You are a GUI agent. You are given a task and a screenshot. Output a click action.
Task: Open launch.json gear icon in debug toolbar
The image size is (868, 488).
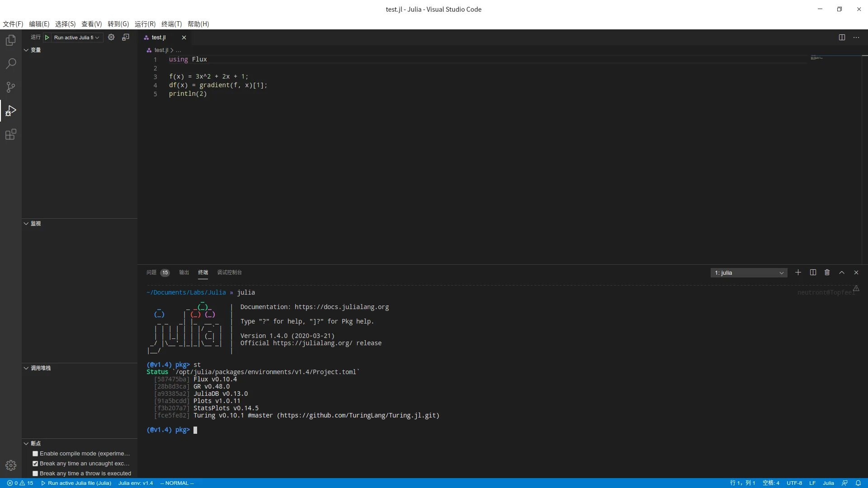pos(111,38)
